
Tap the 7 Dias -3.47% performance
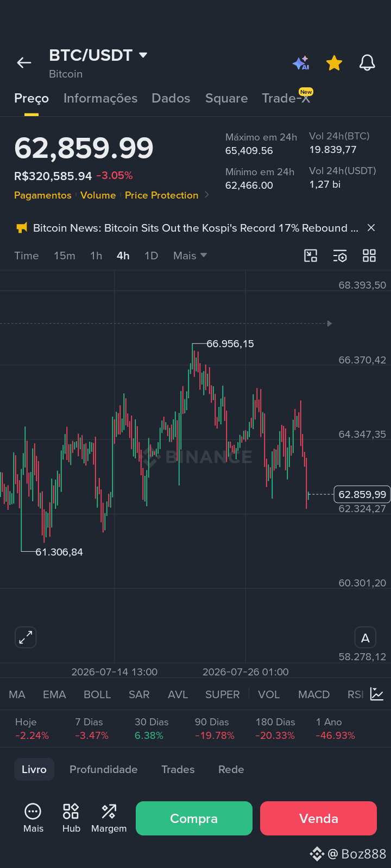tap(92, 729)
